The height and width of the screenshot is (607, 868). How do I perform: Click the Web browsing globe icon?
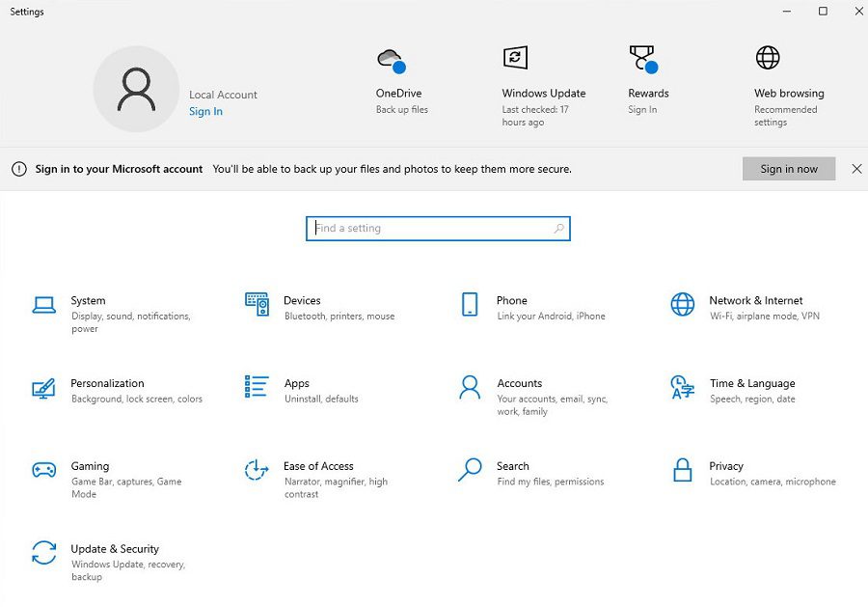tap(768, 58)
